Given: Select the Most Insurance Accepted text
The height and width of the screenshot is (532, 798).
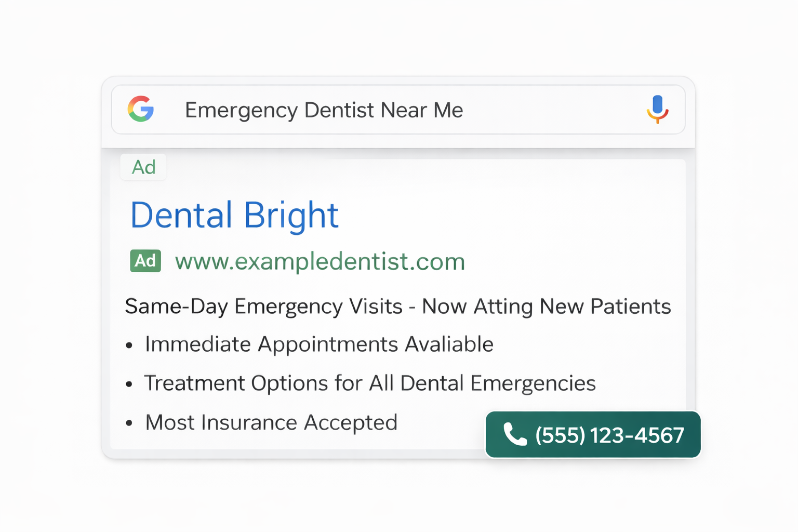Looking at the screenshot, I should (x=271, y=422).
